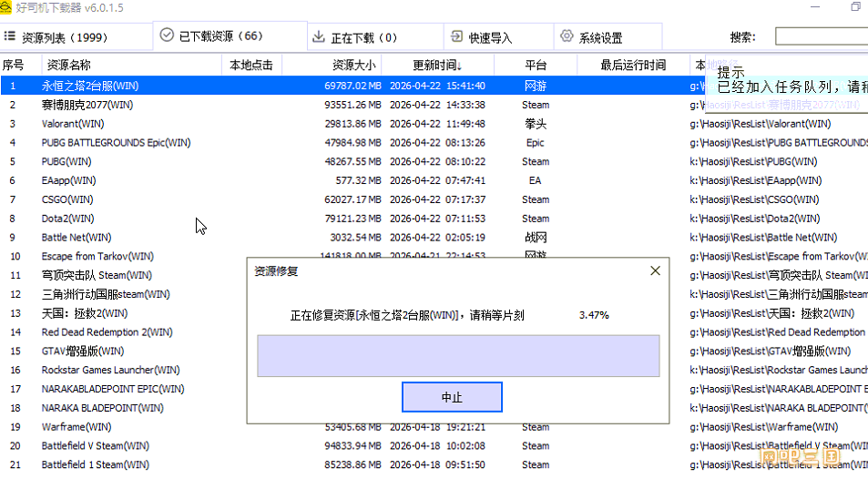Image resolution: width=868 pixels, height=479 pixels.
Task: Open 系统设置 tab
Action: [608, 37]
